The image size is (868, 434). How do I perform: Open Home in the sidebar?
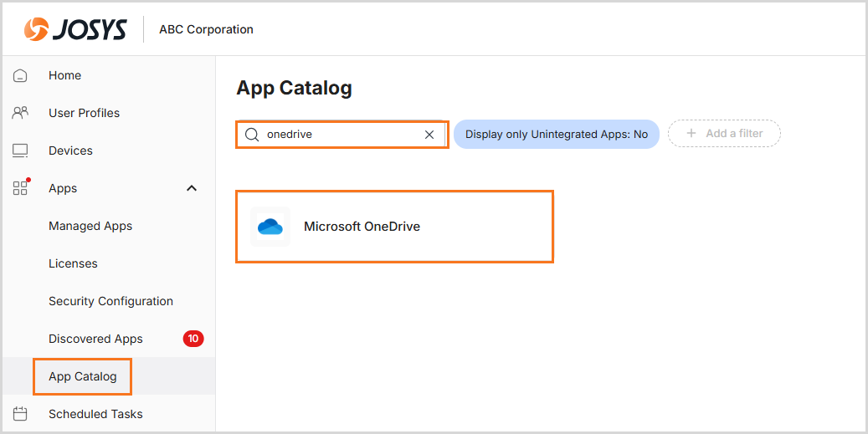click(64, 76)
